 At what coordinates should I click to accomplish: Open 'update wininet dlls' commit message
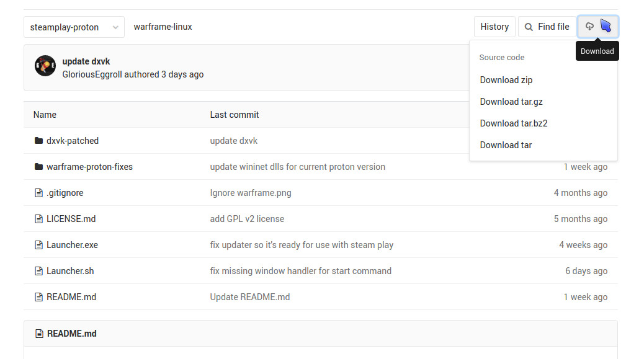pyautogui.click(x=298, y=167)
